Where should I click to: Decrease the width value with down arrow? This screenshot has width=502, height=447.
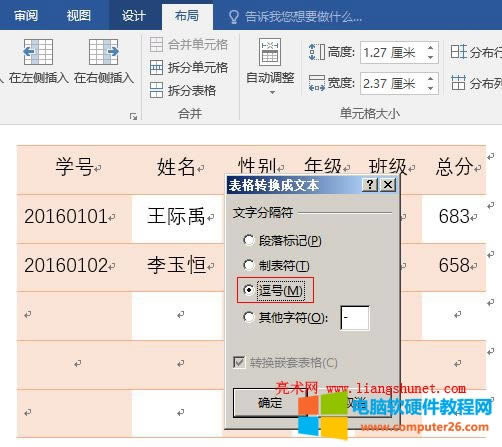coord(431,88)
